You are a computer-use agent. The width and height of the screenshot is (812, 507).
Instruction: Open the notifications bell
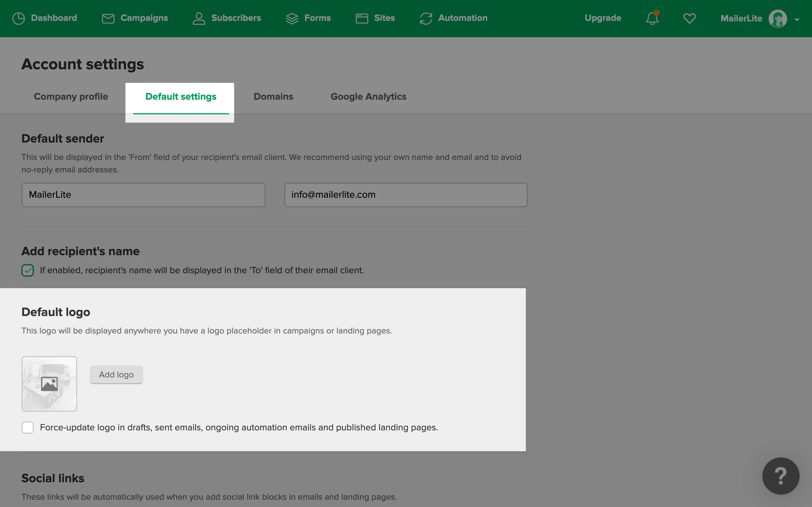(x=652, y=18)
